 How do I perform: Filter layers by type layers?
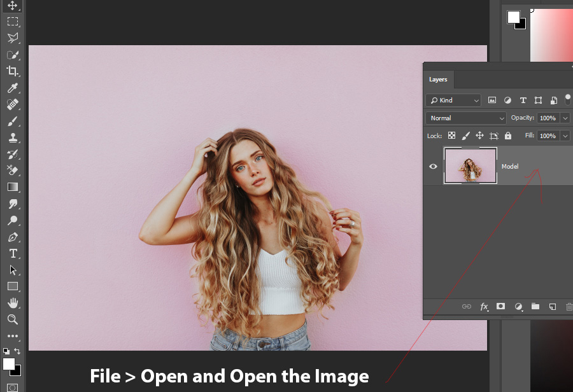coord(523,100)
